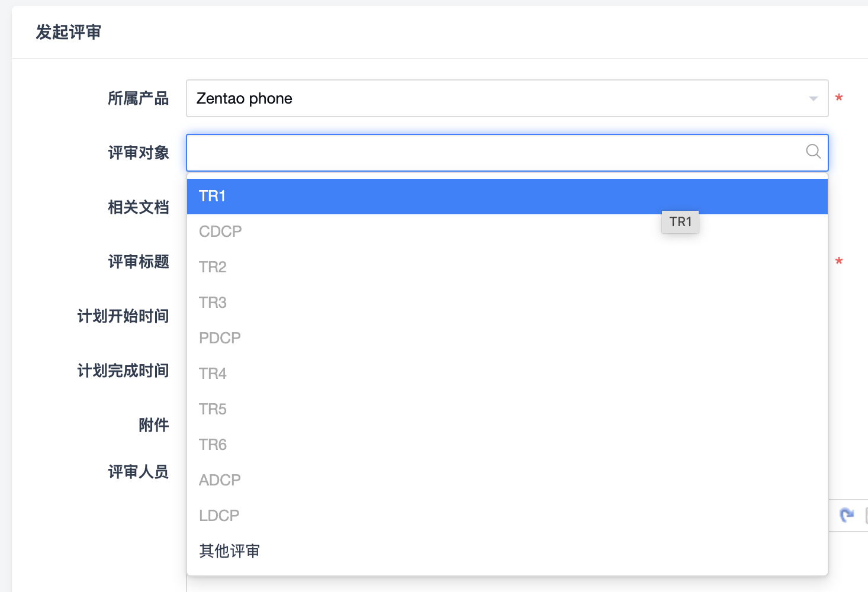Click the 评审人员 label
Viewport: 868px width, 592px height.
click(x=139, y=472)
